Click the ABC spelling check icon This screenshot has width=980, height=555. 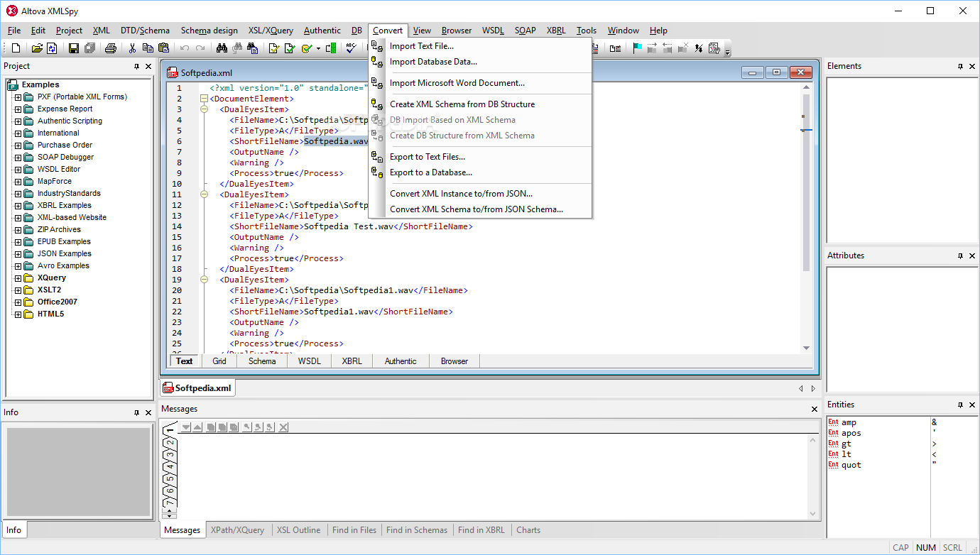tap(352, 48)
